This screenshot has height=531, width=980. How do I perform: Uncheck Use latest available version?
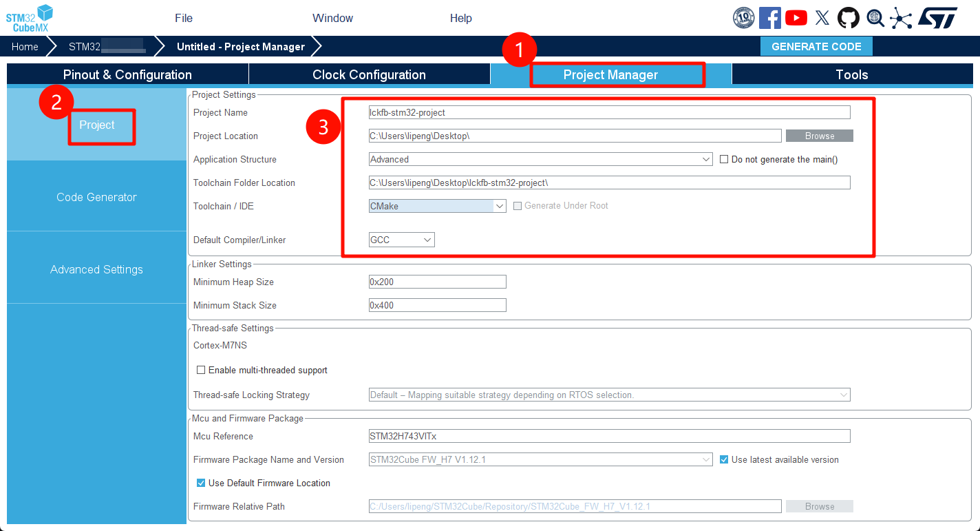(724, 459)
